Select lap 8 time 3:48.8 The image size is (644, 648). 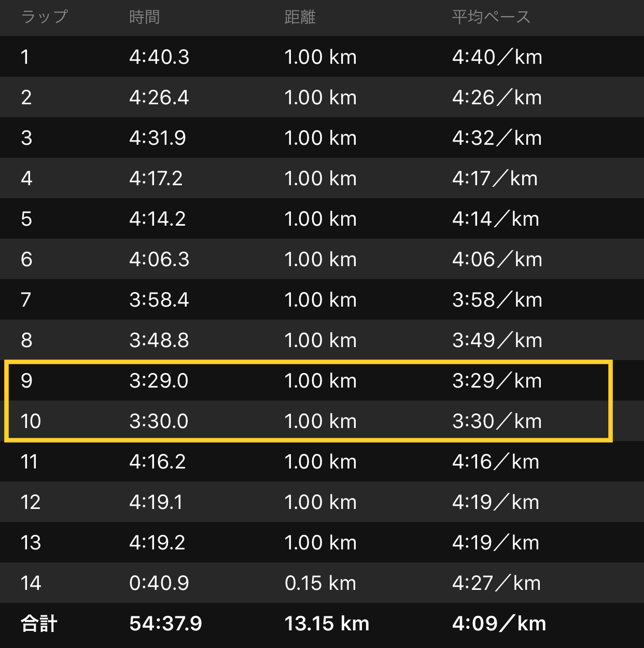click(159, 340)
